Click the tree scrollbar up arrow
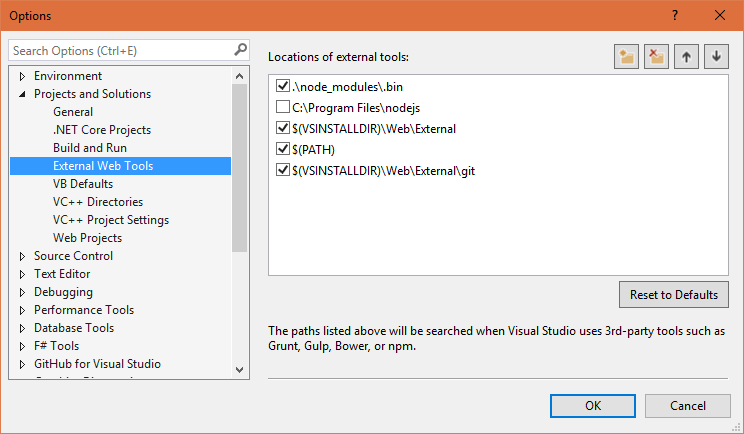Screen dimensions: 744x434 (240, 76)
